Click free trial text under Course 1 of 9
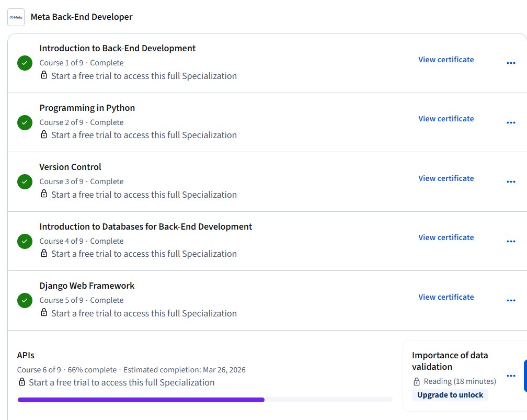 pyautogui.click(x=144, y=76)
